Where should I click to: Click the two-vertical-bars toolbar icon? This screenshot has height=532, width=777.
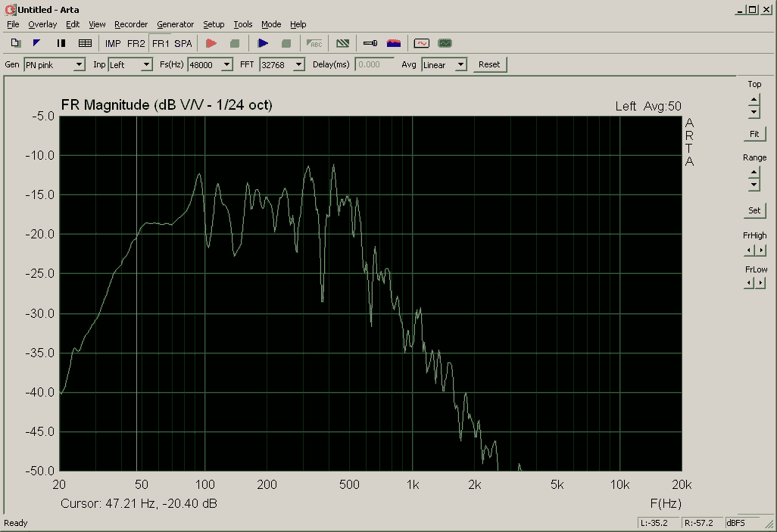(61, 43)
